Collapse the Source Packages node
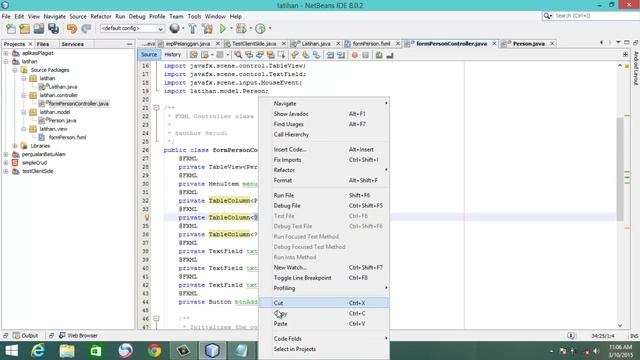This screenshot has height=360, width=640. [x=15, y=70]
